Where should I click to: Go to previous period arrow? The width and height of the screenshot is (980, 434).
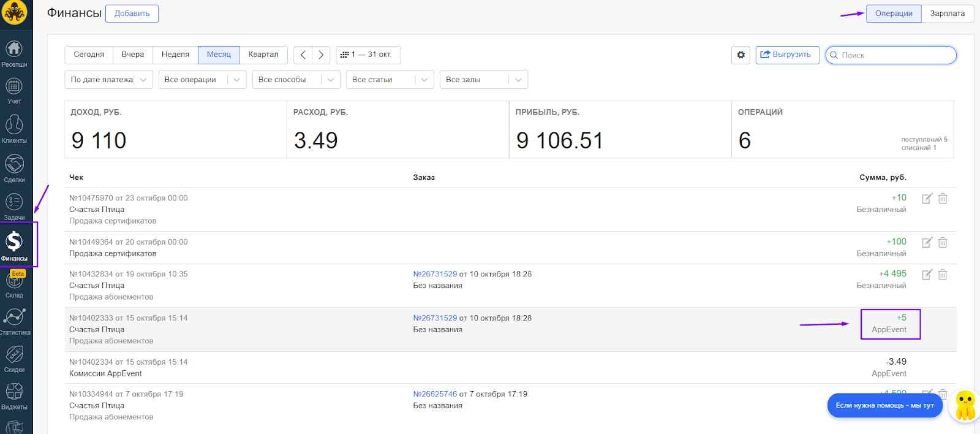point(303,55)
